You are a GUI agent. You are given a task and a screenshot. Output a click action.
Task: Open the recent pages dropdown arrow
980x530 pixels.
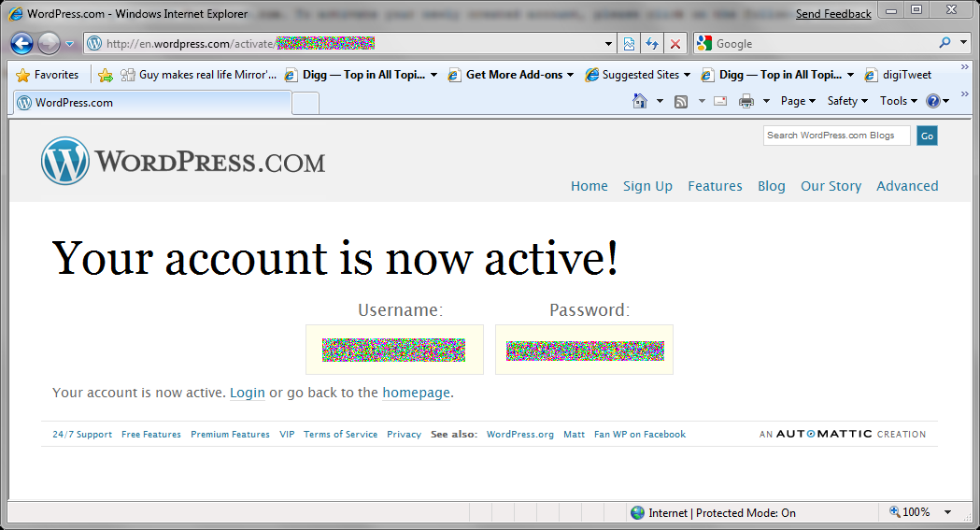tap(69, 44)
